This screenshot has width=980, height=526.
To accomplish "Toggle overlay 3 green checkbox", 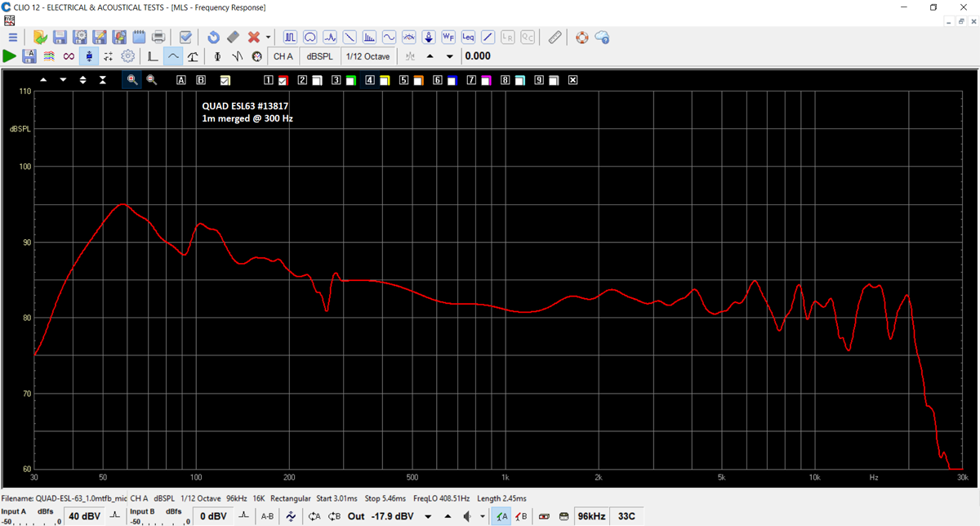I will (350, 80).
